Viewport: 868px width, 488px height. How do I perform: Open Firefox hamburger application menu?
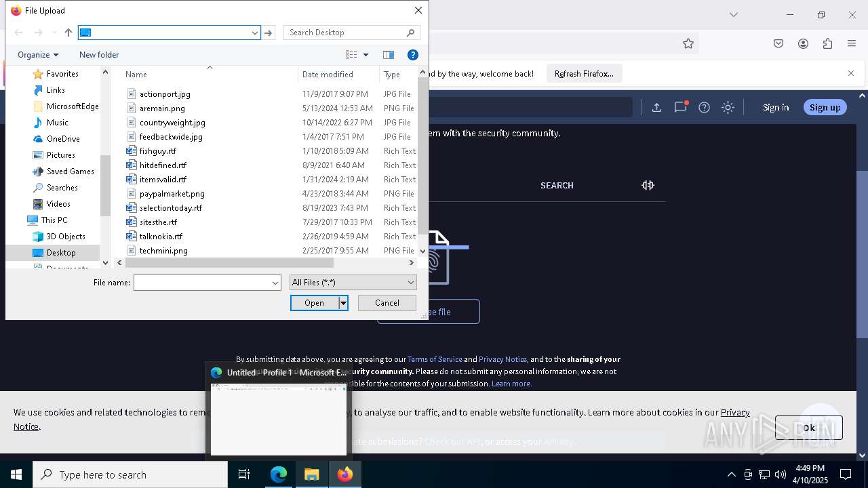click(852, 43)
